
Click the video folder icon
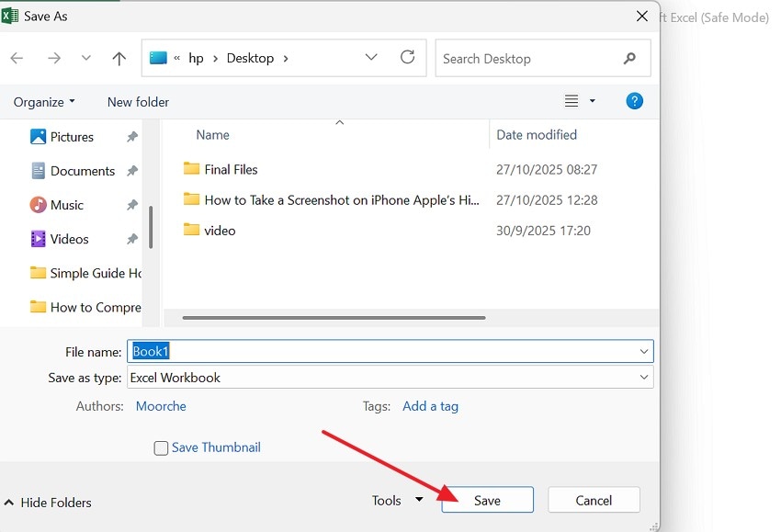tap(191, 230)
